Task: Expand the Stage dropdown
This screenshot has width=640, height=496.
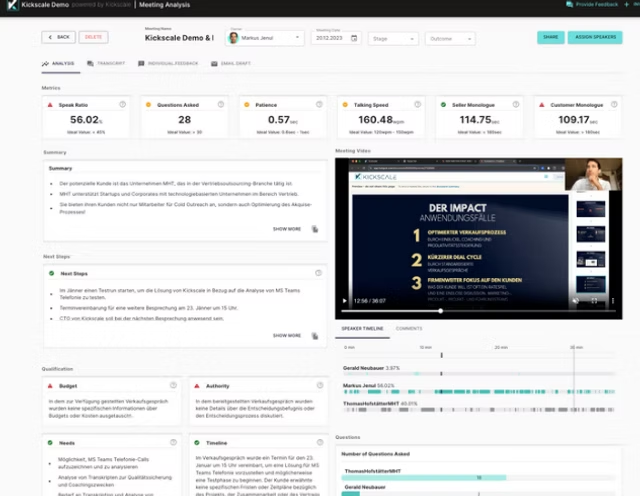Action: pyautogui.click(x=393, y=39)
